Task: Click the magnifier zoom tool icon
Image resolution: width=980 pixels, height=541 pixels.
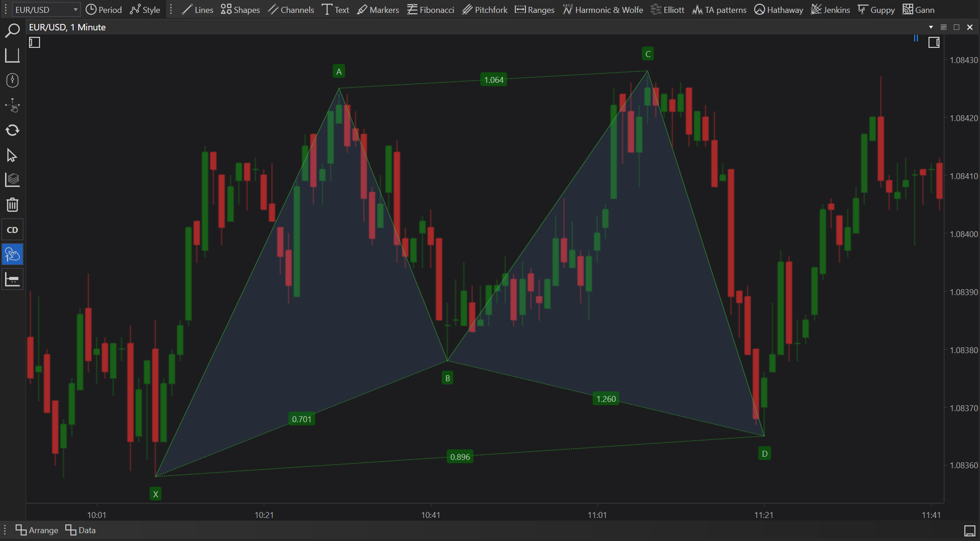Action: click(12, 31)
